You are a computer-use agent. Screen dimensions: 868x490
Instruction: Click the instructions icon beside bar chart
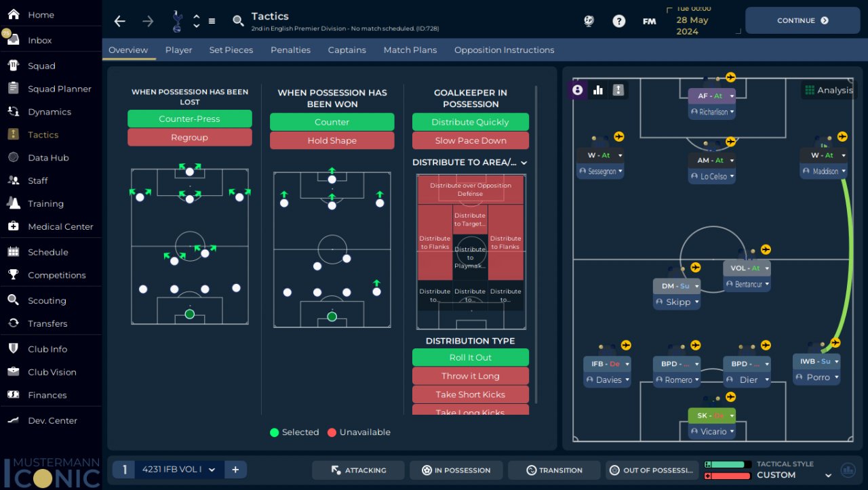[x=618, y=89]
